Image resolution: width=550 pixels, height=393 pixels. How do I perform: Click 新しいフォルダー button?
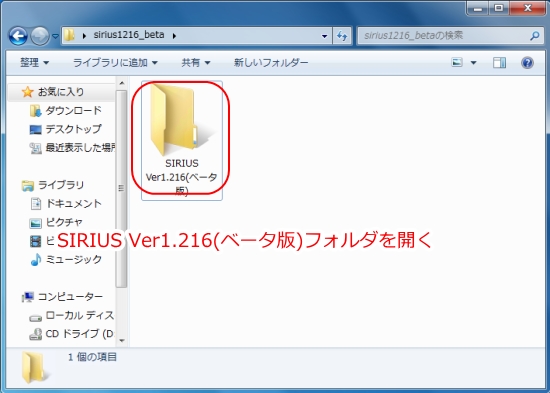pos(271,63)
